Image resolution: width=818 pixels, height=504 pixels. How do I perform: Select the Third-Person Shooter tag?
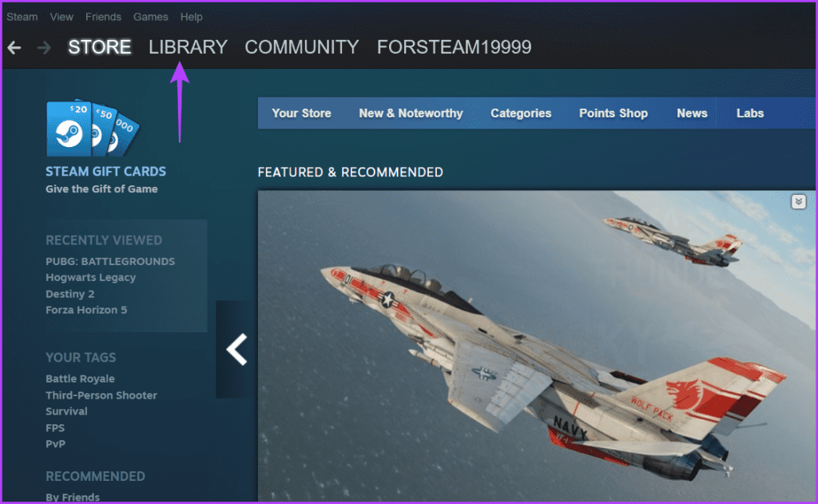pos(101,395)
